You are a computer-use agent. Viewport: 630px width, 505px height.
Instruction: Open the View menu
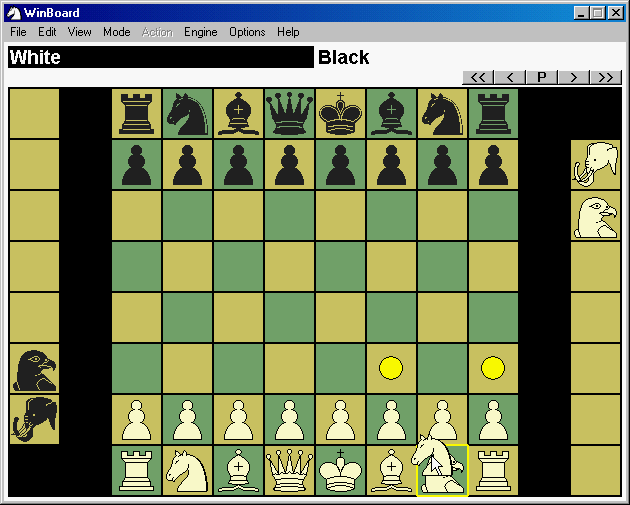79,32
